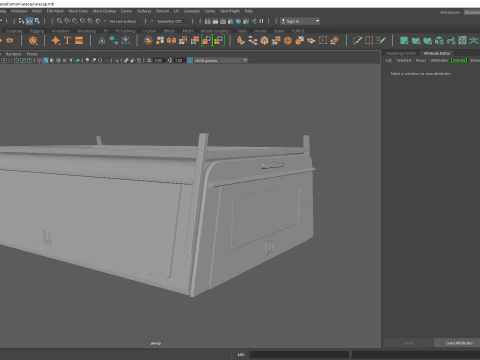Click the first green-bracketed shelf icon
This screenshot has width=480, height=360.
[206, 40]
